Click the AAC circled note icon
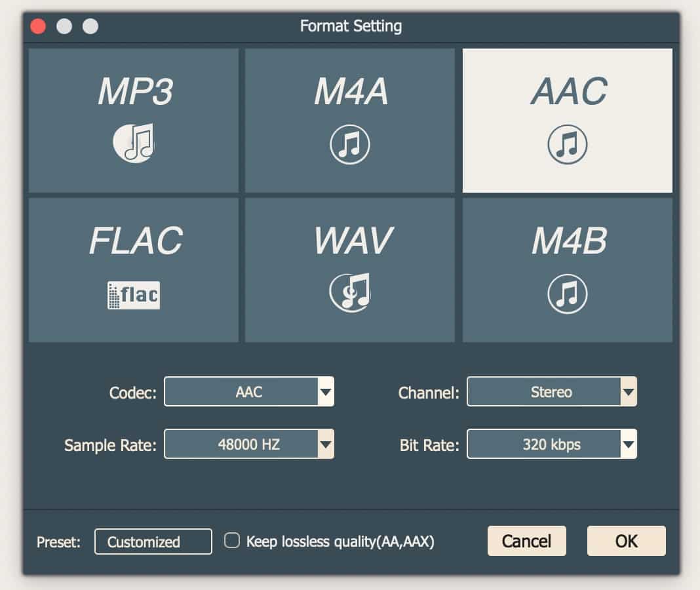This screenshot has width=700, height=590. pos(567,144)
